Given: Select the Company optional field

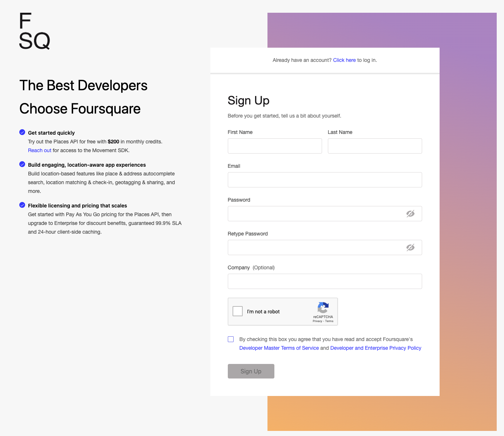Looking at the screenshot, I should point(325,281).
